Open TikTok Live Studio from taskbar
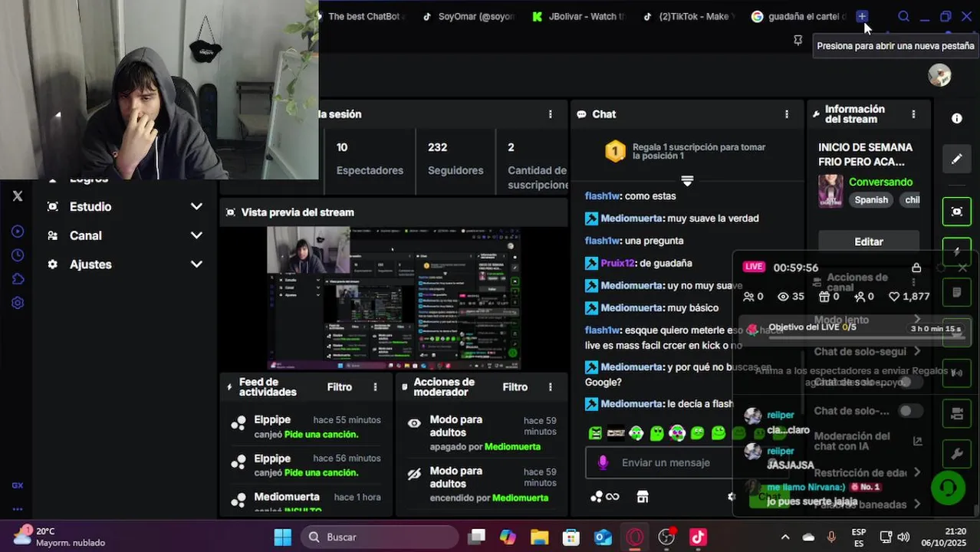 [x=698, y=537]
